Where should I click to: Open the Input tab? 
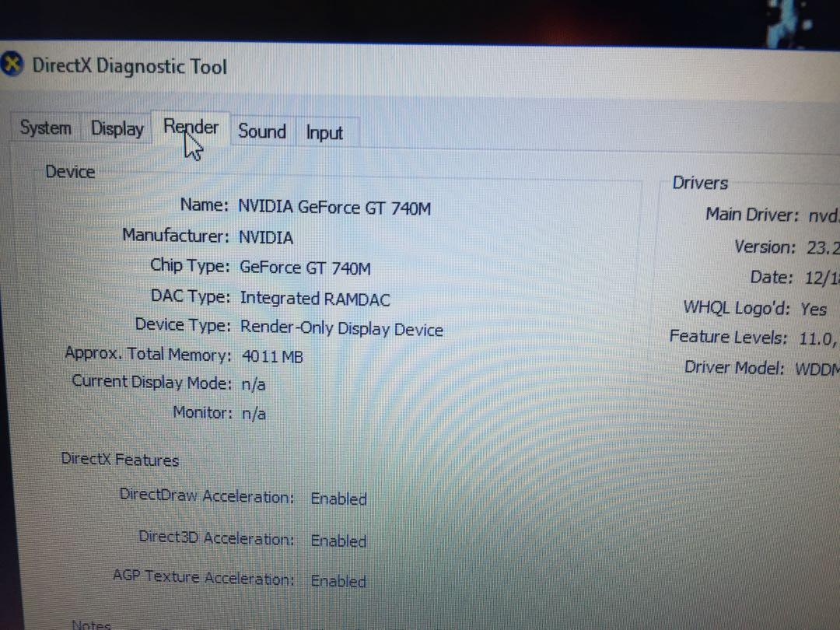(x=324, y=132)
